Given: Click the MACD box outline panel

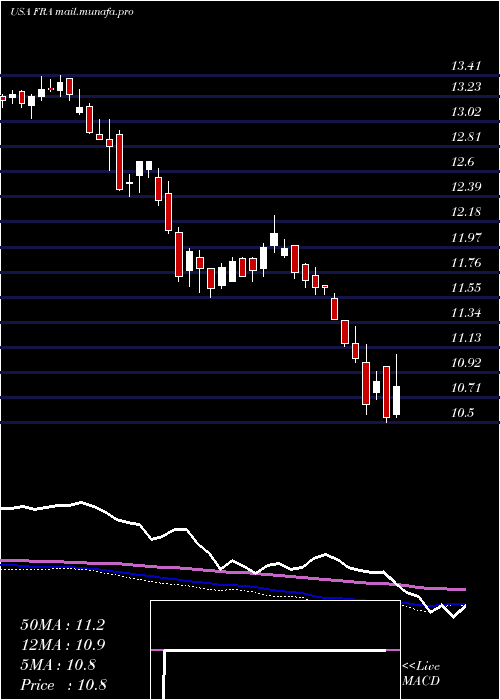Looking at the screenshot, I should tap(275, 650).
